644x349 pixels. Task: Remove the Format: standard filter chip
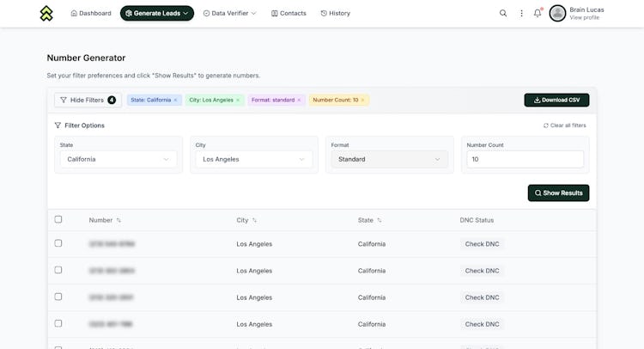point(299,100)
